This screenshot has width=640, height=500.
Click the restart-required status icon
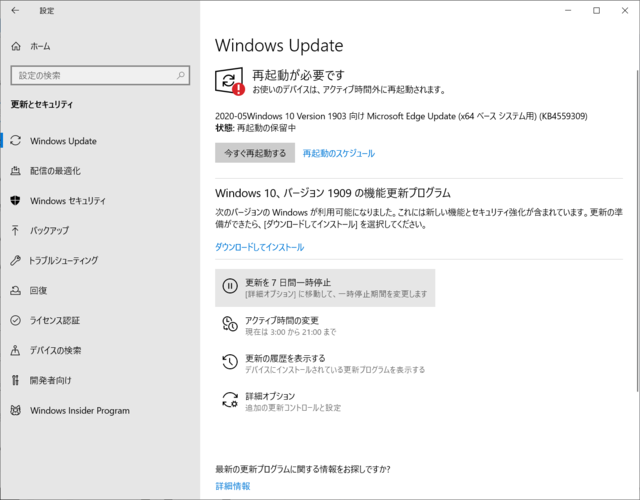pyautogui.click(x=229, y=81)
